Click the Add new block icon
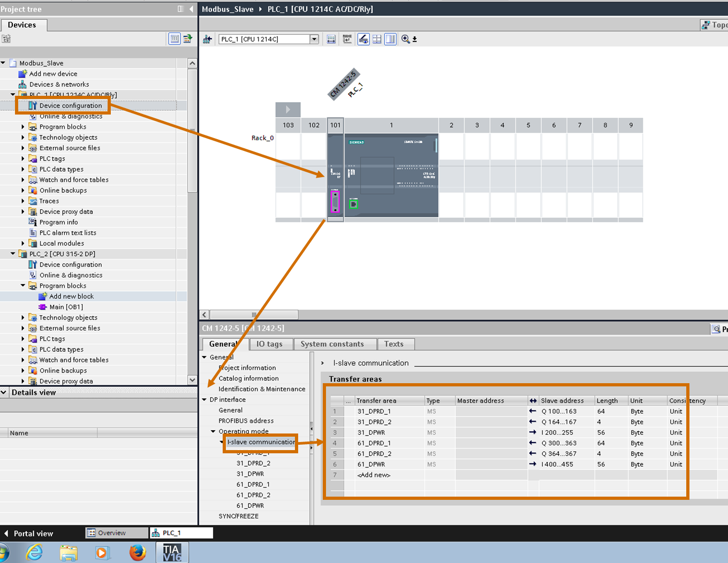This screenshot has height=563, width=728. [43, 296]
